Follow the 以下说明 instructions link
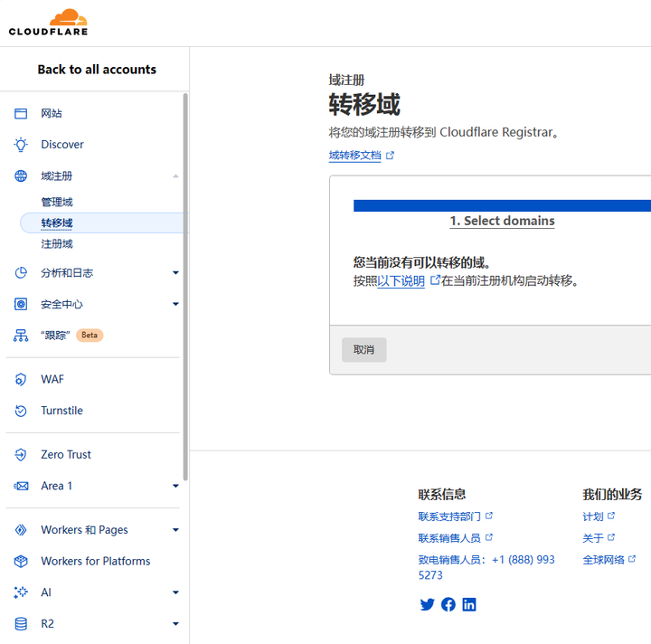651x644 pixels. click(401, 281)
